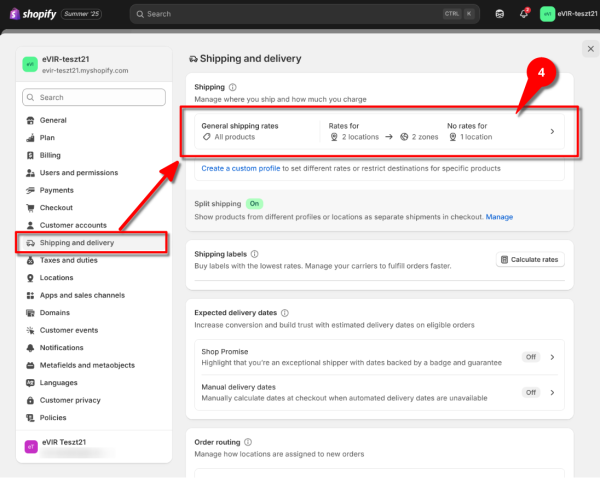The width and height of the screenshot is (600, 478).
Task: Expand Manual delivery dates chevron
Action: point(553,392)
